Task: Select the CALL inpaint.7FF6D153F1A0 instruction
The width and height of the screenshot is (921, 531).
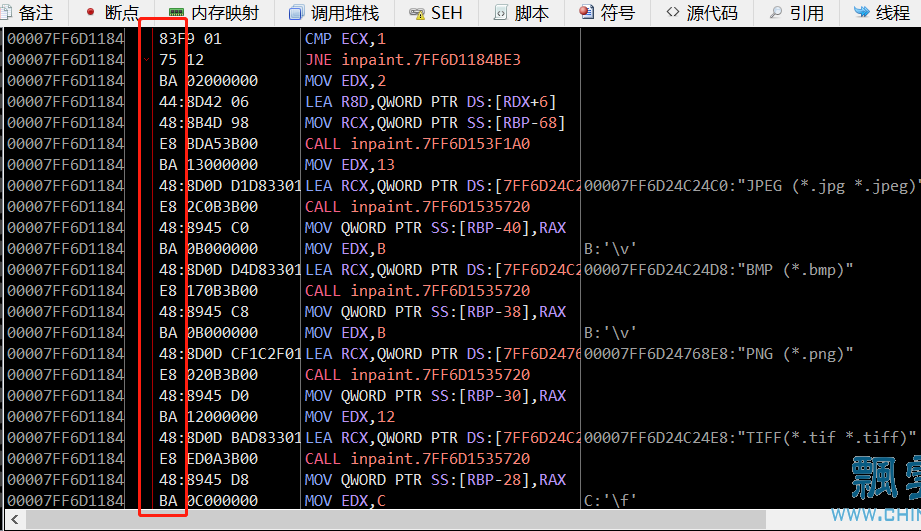Action: (x=418, y=144)
